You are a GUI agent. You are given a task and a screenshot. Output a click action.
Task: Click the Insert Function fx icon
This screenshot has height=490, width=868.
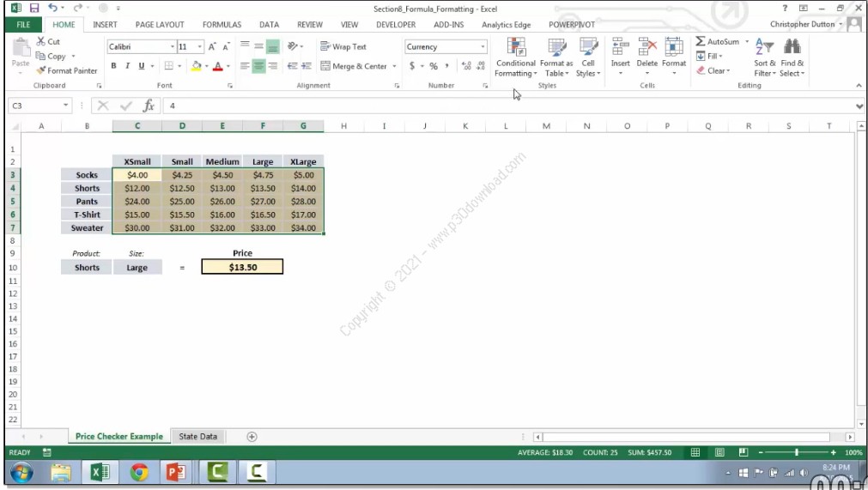pos(149,105)
